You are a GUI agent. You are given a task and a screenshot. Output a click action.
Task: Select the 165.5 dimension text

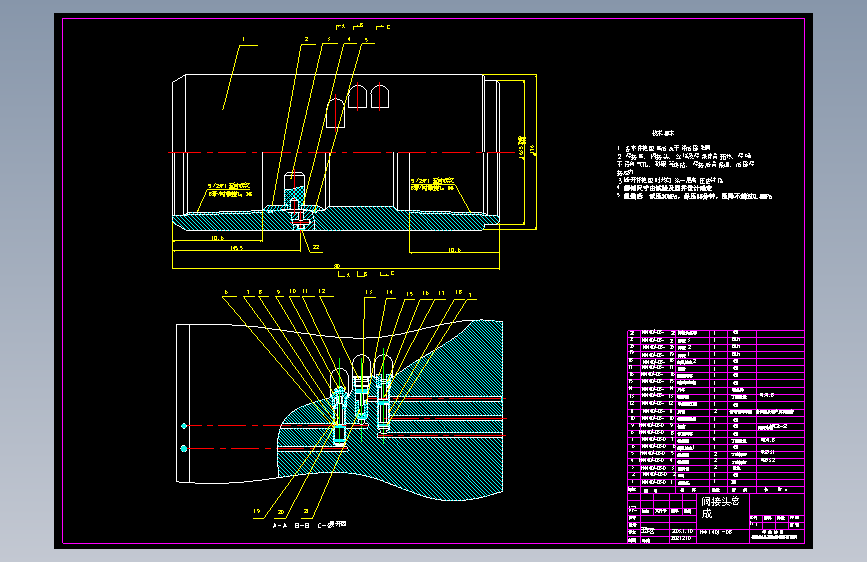click(x=237, y=248)
